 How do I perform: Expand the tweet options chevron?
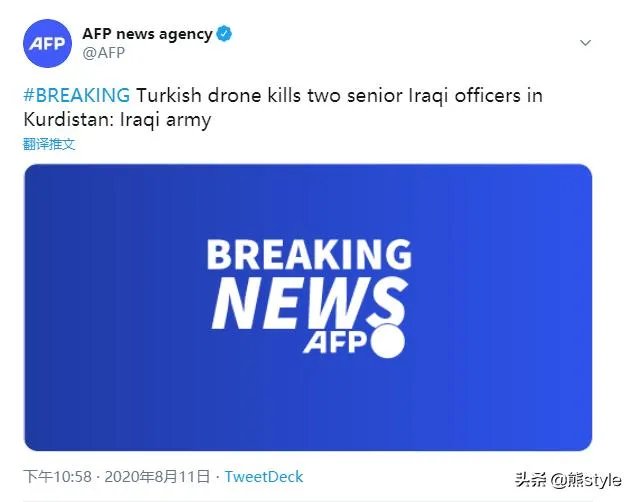click(586, 43)
